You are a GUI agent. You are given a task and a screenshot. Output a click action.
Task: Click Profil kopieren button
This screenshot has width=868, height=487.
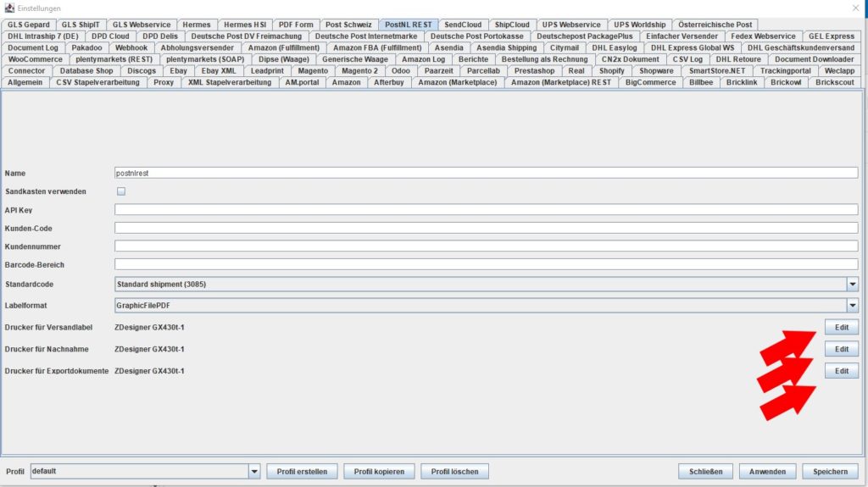379,472
